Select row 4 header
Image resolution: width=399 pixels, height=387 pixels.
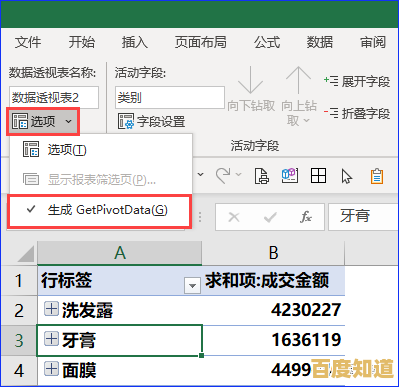point(19,371)
